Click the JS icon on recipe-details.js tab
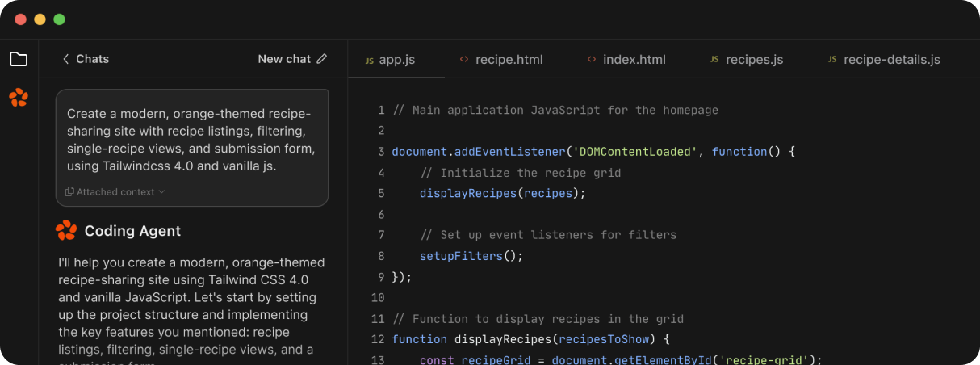 pos(832,60)
